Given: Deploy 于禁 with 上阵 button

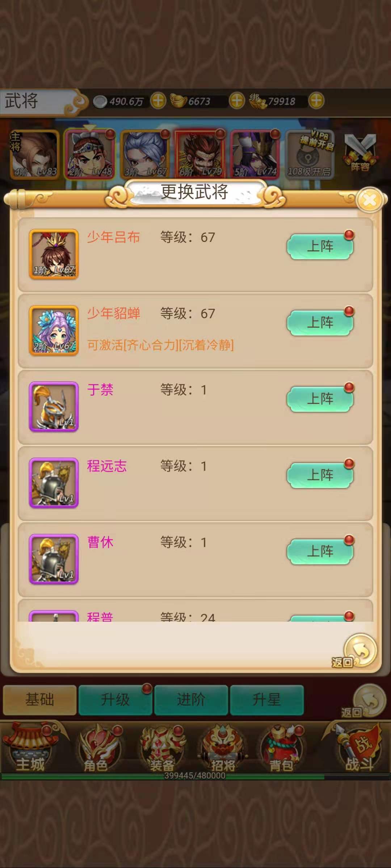Looking at the screenshot, I should (x=320, y=399).
